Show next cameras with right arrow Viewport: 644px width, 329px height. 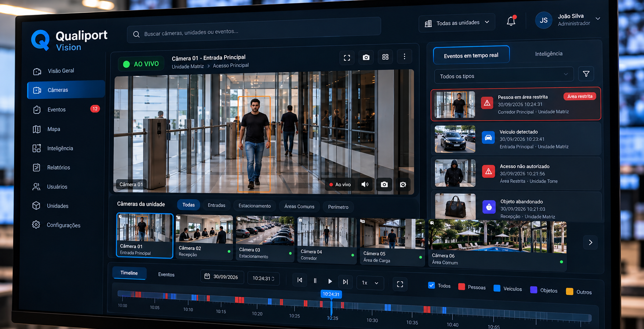(590, 242)
